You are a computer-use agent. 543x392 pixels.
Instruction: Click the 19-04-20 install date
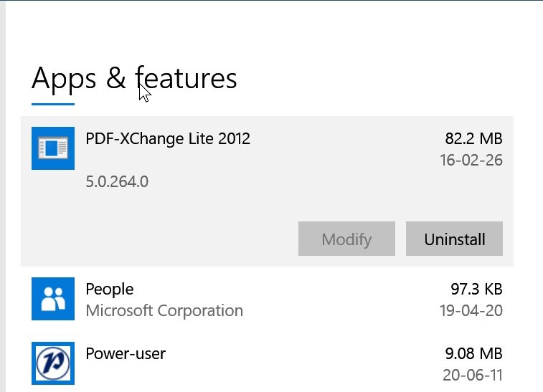click(x=471, y=311)
